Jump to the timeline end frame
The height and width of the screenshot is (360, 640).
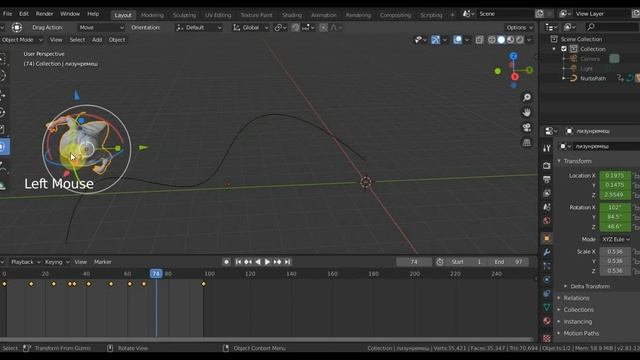[287, 262]
